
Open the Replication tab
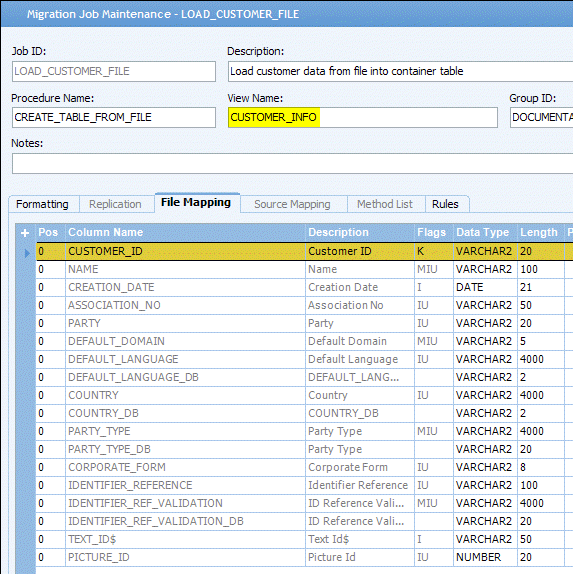pos(115,204)
